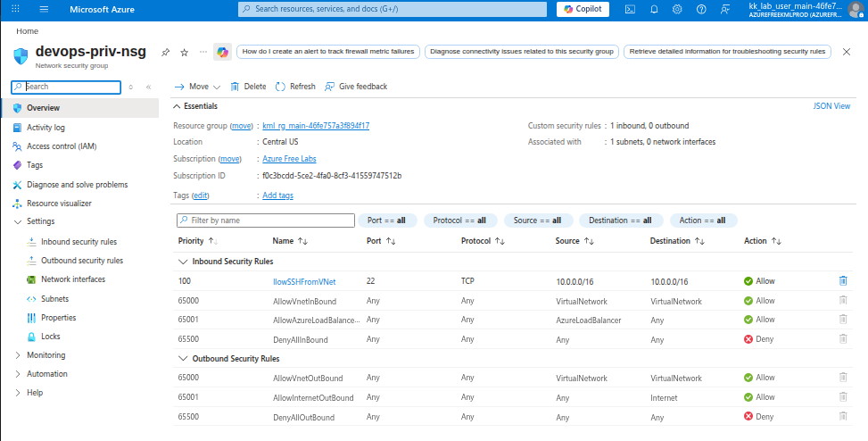Open the Azure portal hamburger menu

click(44, 9)
